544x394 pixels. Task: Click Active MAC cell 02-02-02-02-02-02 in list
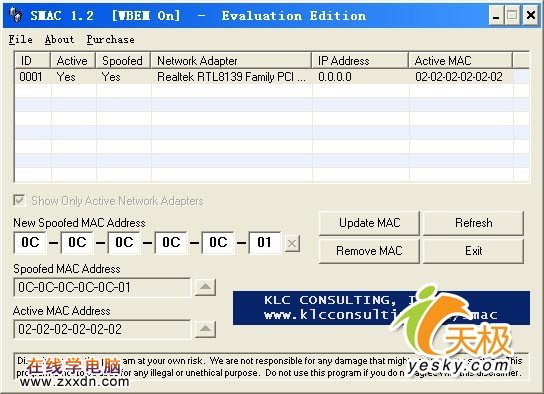pyautogui.click(x=459, y=77)
